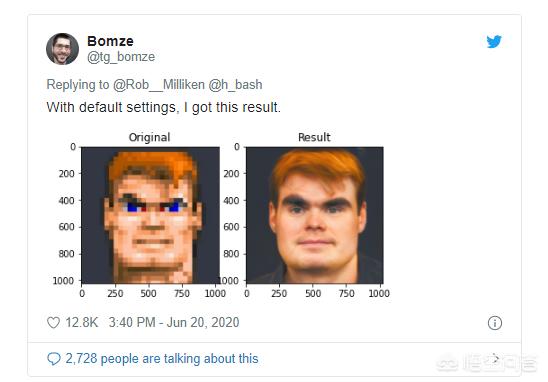This screenshot has width=548, height=382.
Task: Click the 'Original' plot title
Action: click(150, 137)
